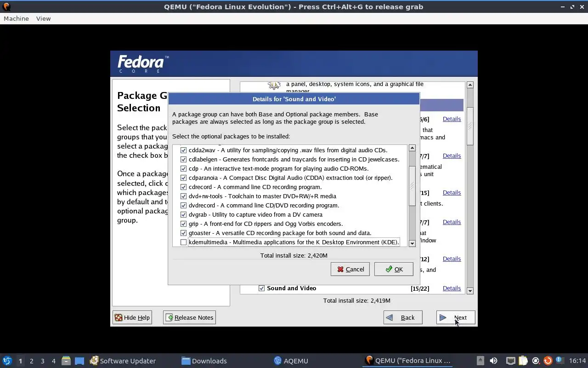Click the Hide Help button
This screenshot has height=368, width=588.
point(132,317)
